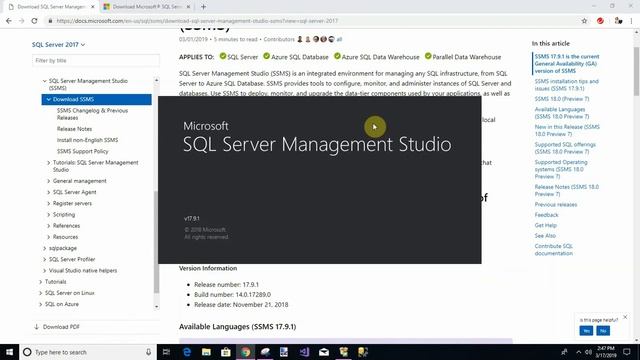Click Download PDF link

(x=57, y=327)
